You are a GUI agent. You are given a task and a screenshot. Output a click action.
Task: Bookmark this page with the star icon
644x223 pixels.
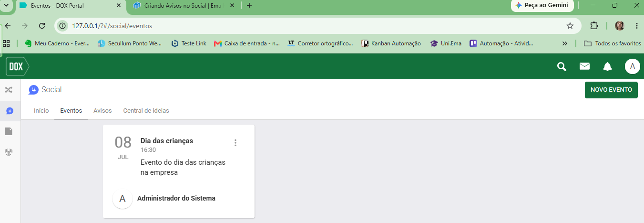(570, 26)
